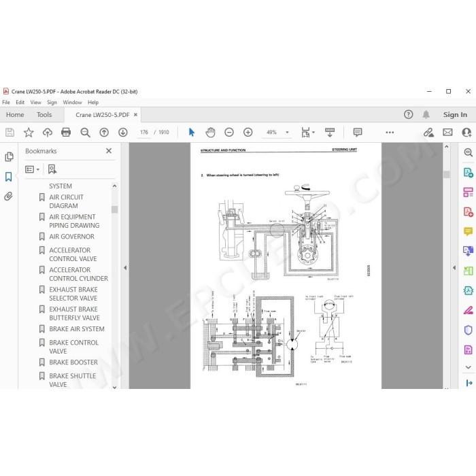
Task: Open Export PDF tool in right pane
Action: pyautogui.click(x=469, y=173)
